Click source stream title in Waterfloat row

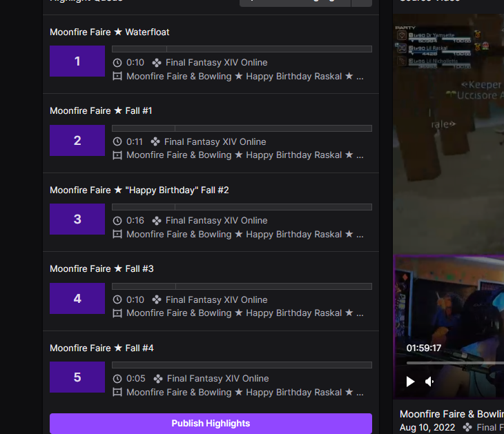tap(245, 77)
